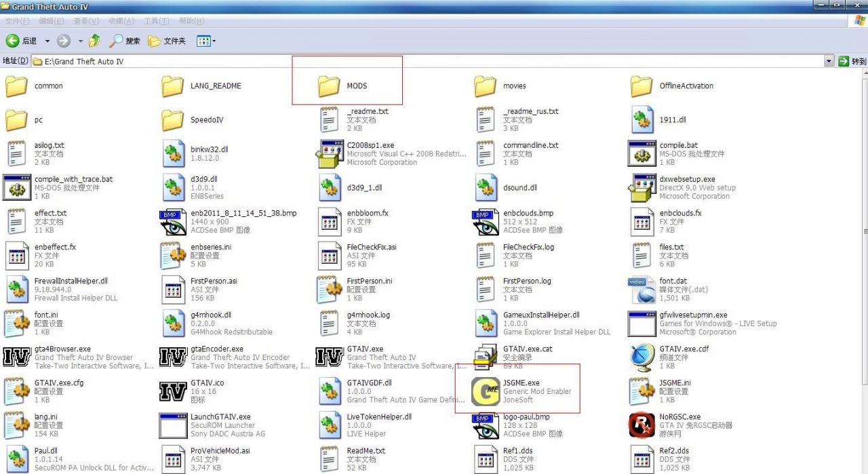868x474 pixels.
Task: Select the FileCheckFix.asi file name
Action: 372,247
